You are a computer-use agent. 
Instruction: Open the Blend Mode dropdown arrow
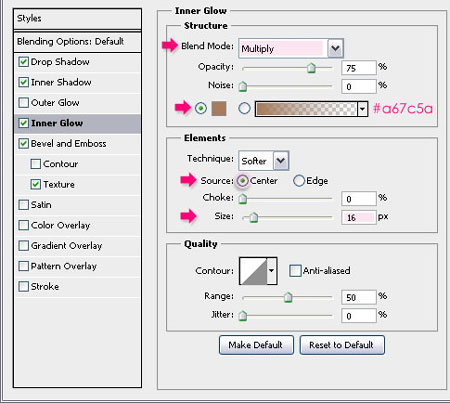pos(335,49)
